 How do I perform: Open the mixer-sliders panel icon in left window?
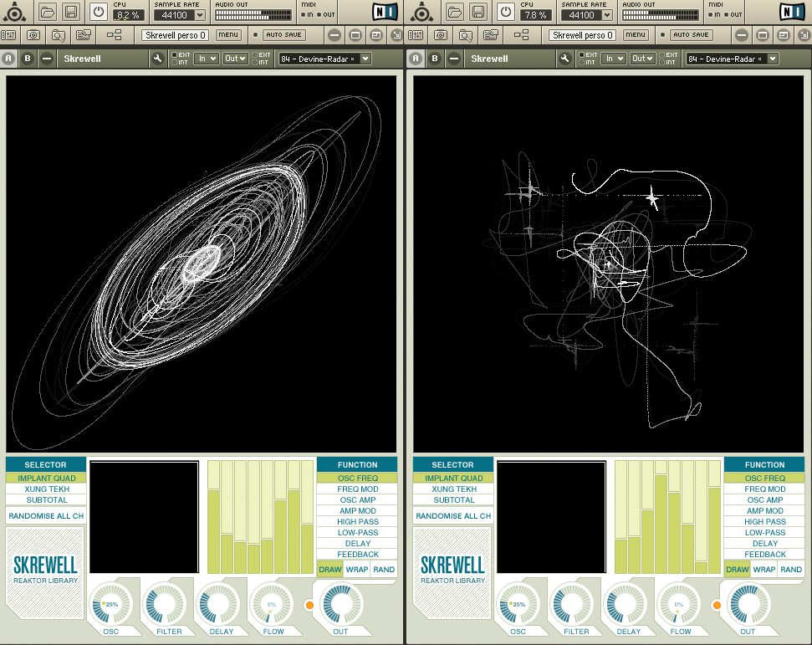click(8, 35)
